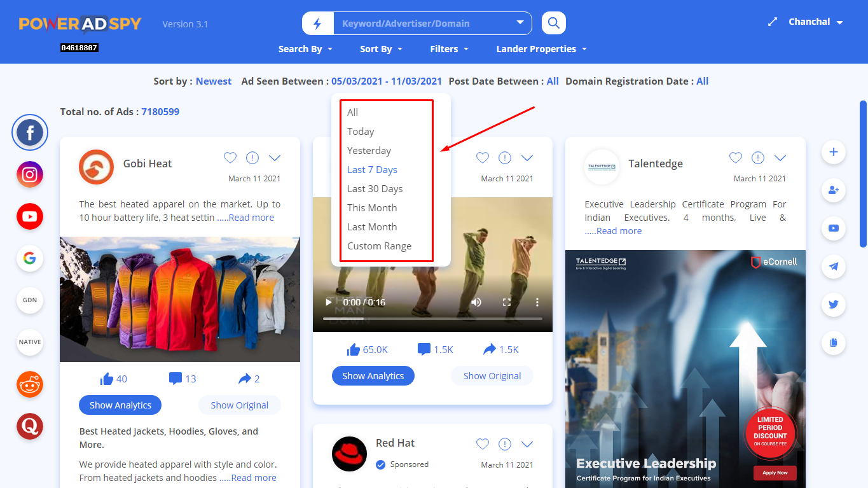The height and width of the screenshot is (488, 868).
Task: Open the NATIVE ads platform icon
Action: [30, 342]
